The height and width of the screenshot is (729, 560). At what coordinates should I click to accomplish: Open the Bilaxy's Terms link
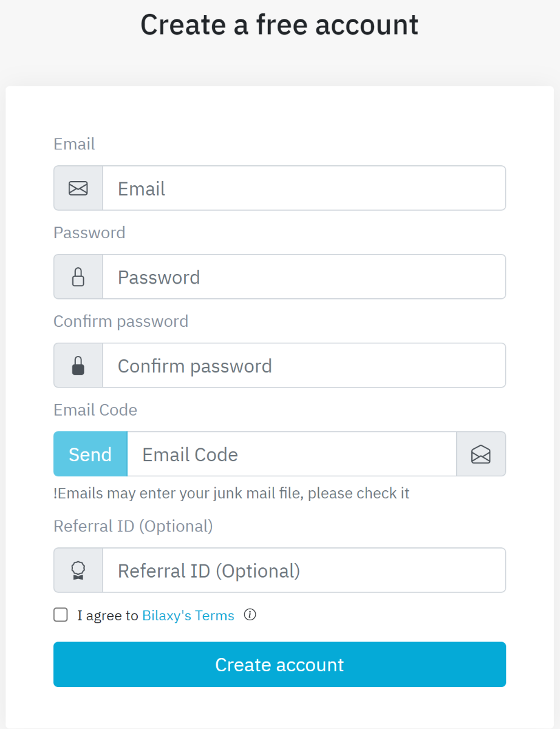pos(188,615)
